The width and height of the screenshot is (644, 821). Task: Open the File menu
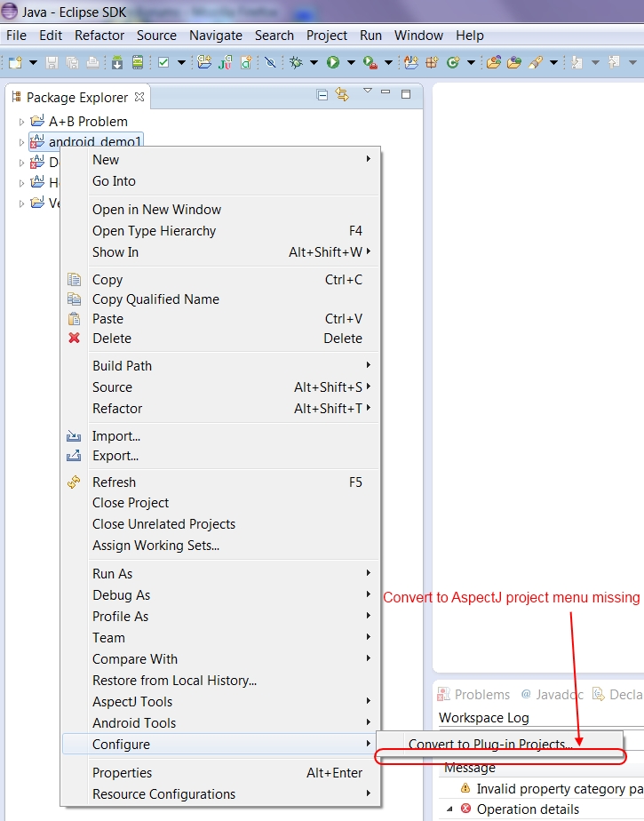[x=16, y=36]
